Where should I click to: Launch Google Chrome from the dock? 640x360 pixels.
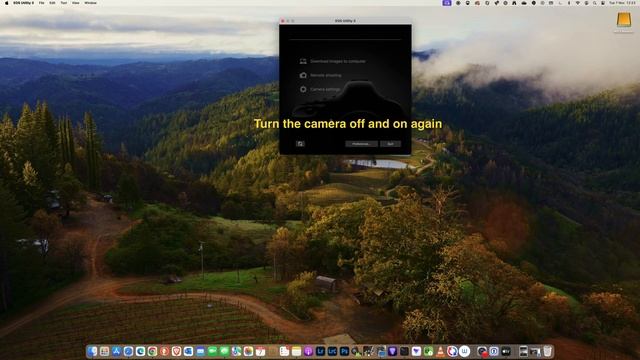click(x=152, y=351)
